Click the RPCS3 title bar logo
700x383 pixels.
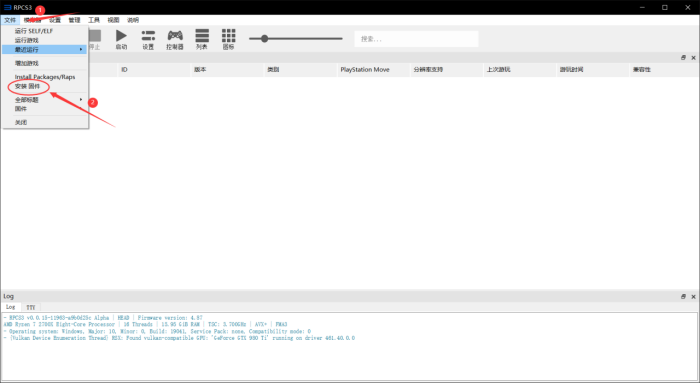7,7
